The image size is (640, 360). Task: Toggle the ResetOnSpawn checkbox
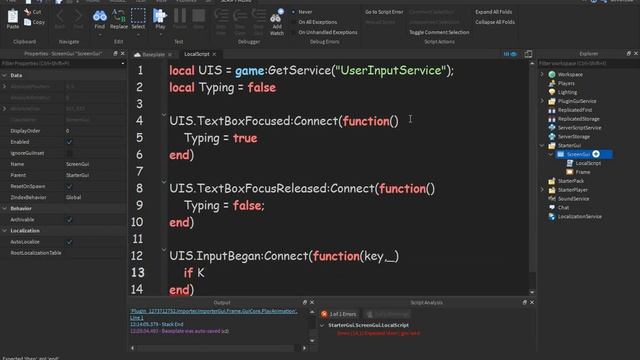(69, 187)
